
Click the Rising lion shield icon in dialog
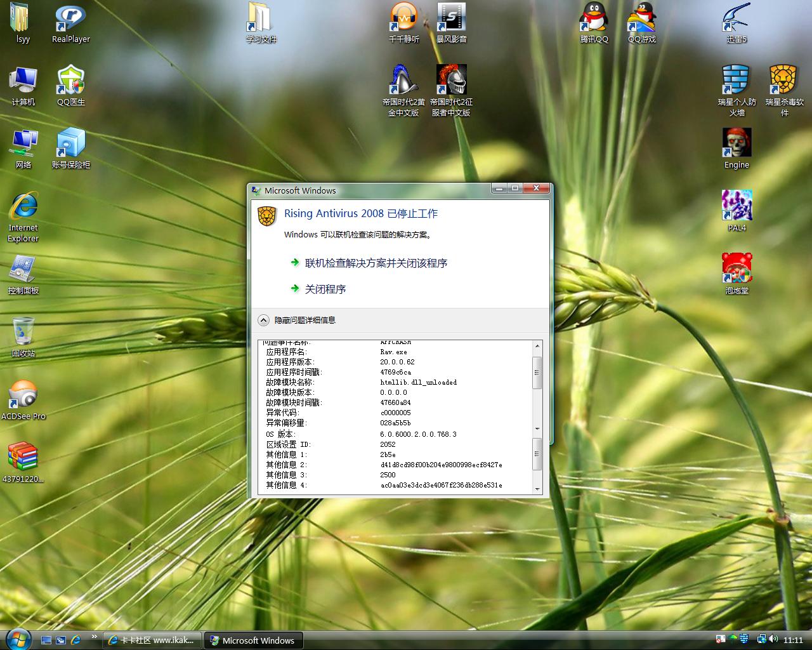click(x=267, y=216)
